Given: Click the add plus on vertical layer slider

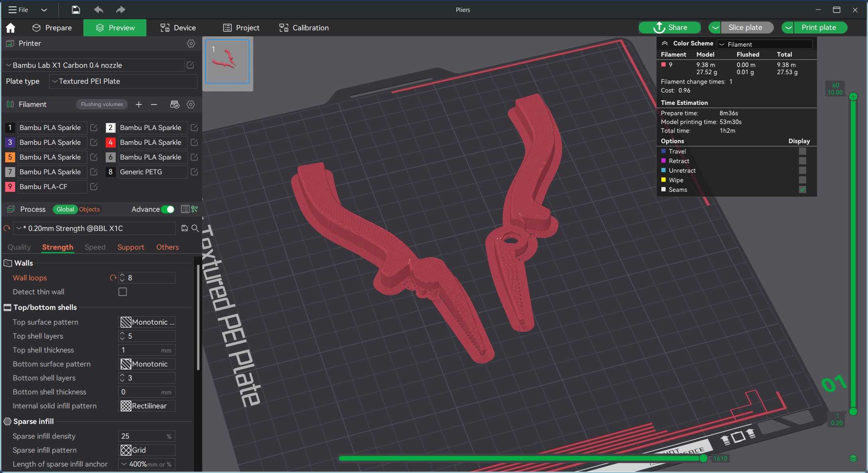Looking at the screenshot, I should [x=853, y=97].
